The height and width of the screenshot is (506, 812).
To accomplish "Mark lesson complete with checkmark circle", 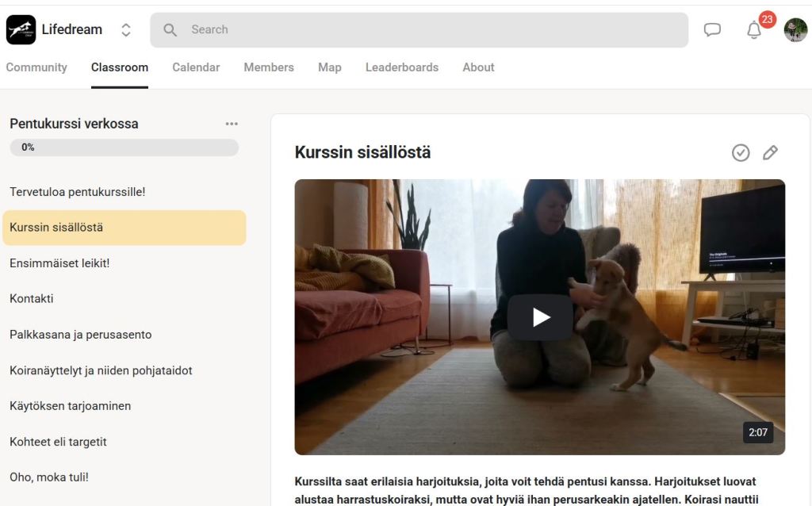I will (741, 153).
